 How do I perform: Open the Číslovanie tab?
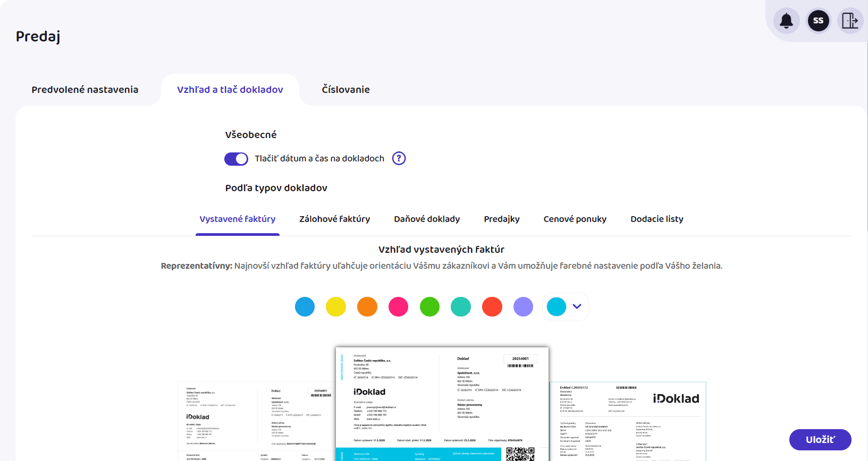pyautogui.click(x=345, y=90)
